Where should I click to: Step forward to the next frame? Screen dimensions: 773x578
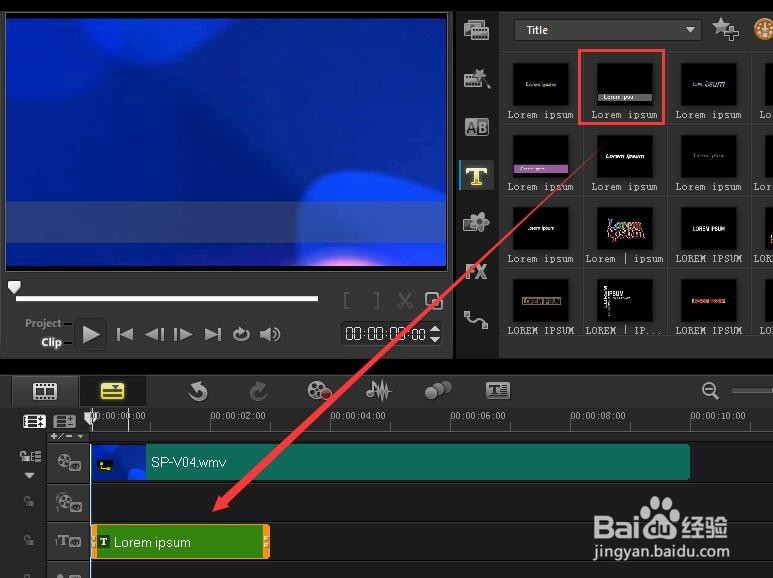tap(183, 334)
